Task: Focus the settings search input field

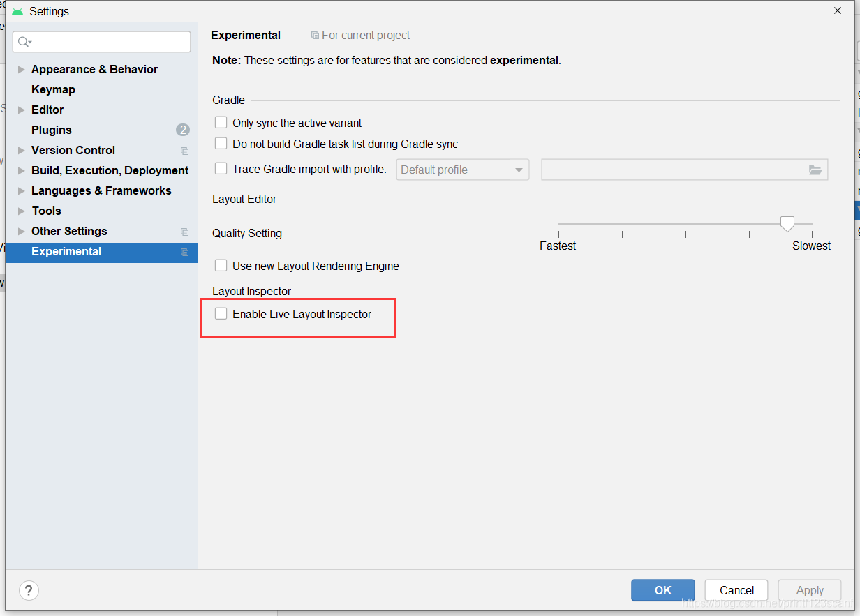Action: [101, 42]
